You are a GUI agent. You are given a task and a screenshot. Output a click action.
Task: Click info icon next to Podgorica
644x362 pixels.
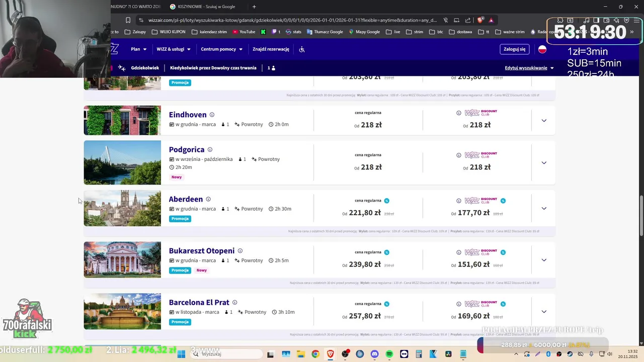coord(210,149)
